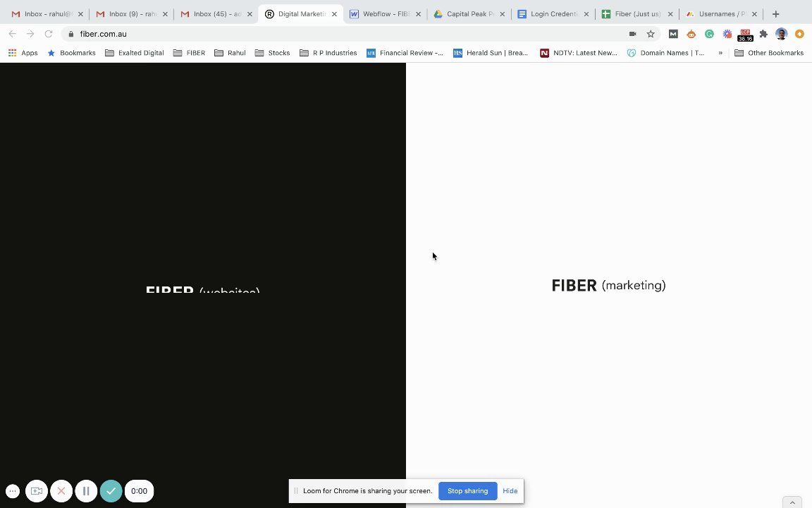View site info via the lock icon
The height and width of the screenshot is (508, 812).
(x=71, y=34)
